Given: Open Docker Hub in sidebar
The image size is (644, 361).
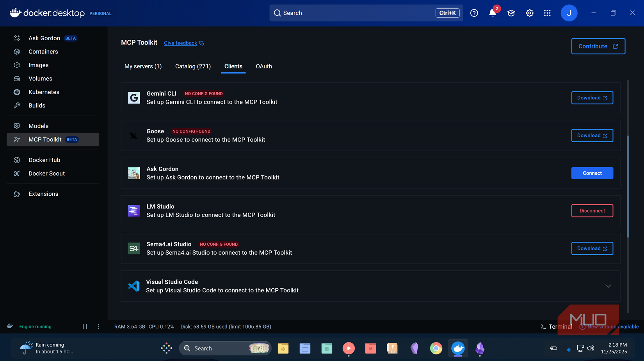Looking at the screenshot, I should click(x=53, y=160).
